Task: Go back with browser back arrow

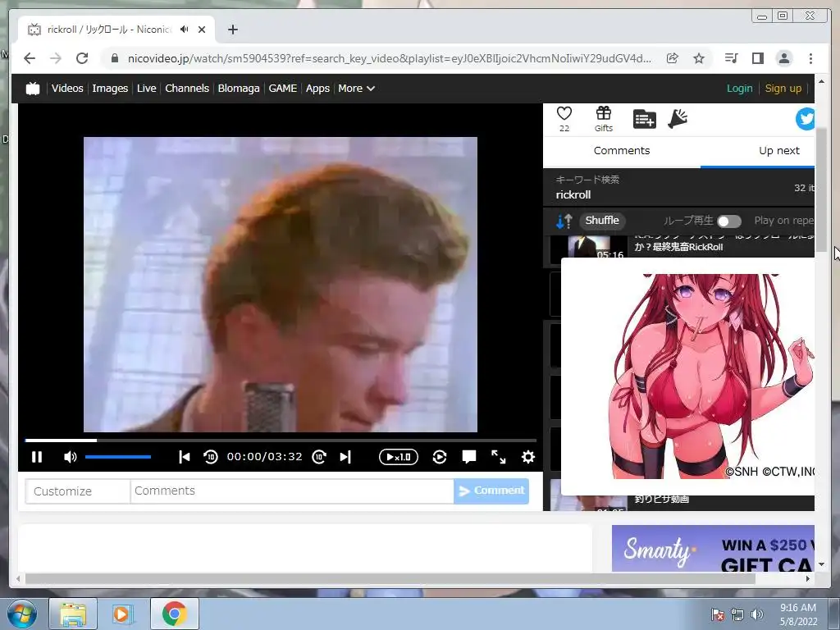Action: coord(30,58)
